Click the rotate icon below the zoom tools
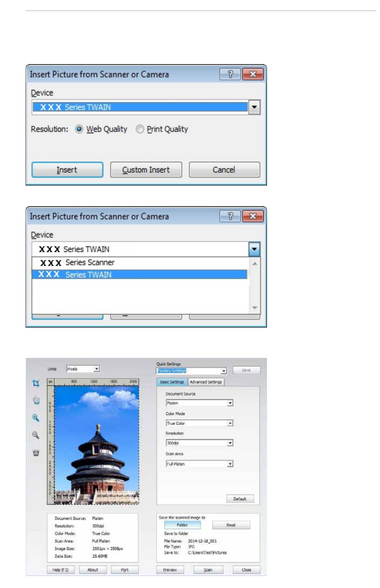The height and width of the screenshot is (588, 380). [x=36, y=453]
